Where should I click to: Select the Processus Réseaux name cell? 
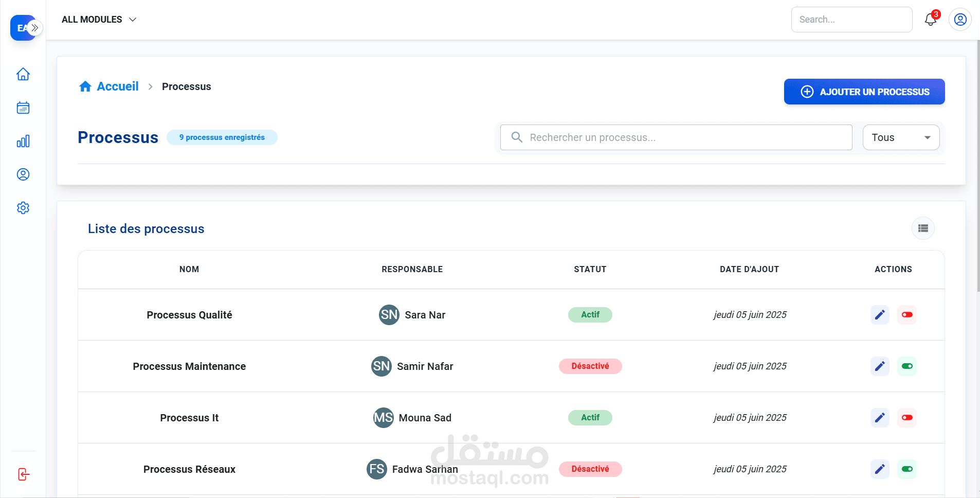click(x=189, y=469)
